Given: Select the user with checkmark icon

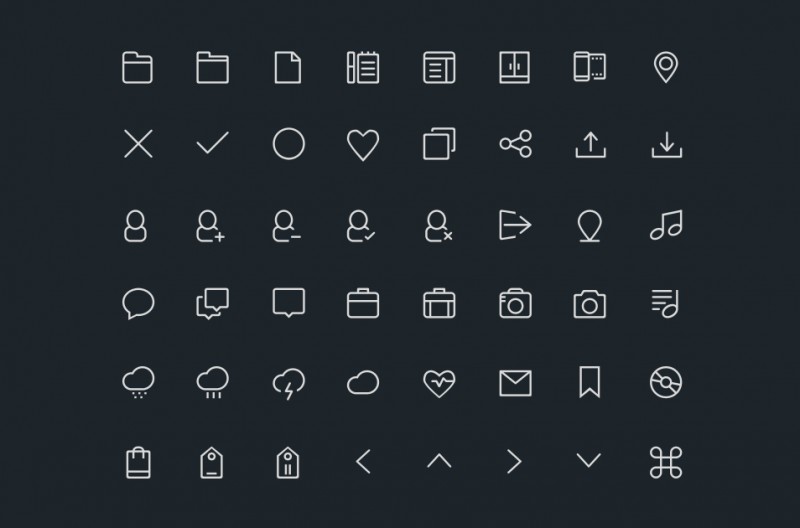Looking at the screenshot, I should (x=361, y=226).
